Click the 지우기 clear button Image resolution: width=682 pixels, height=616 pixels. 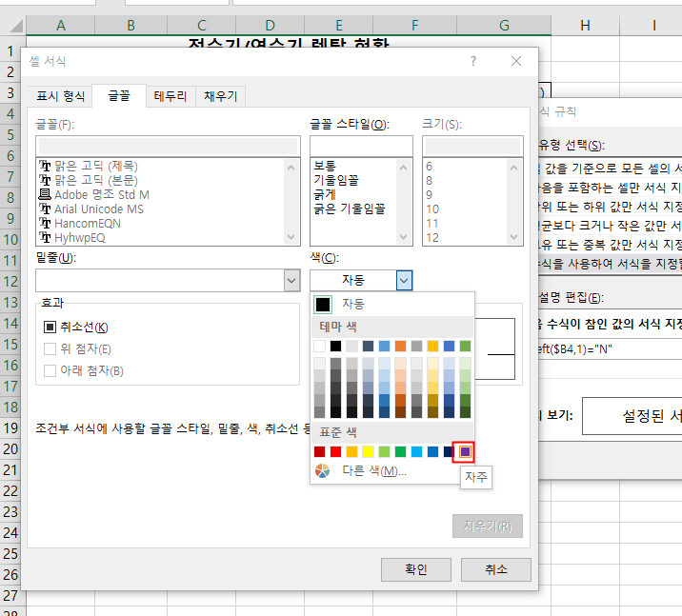pyautogui.click(x=487, y=526)
